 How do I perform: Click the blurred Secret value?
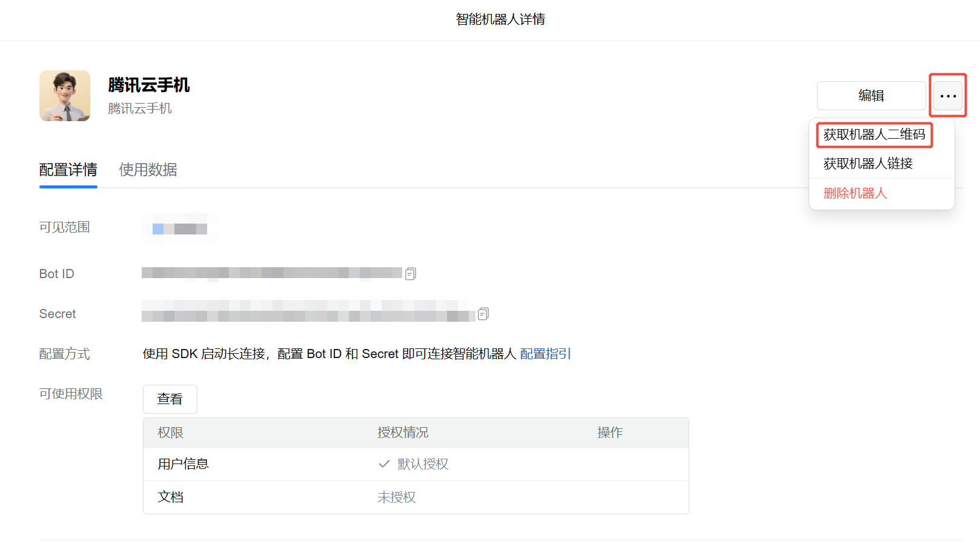(308, 311)
